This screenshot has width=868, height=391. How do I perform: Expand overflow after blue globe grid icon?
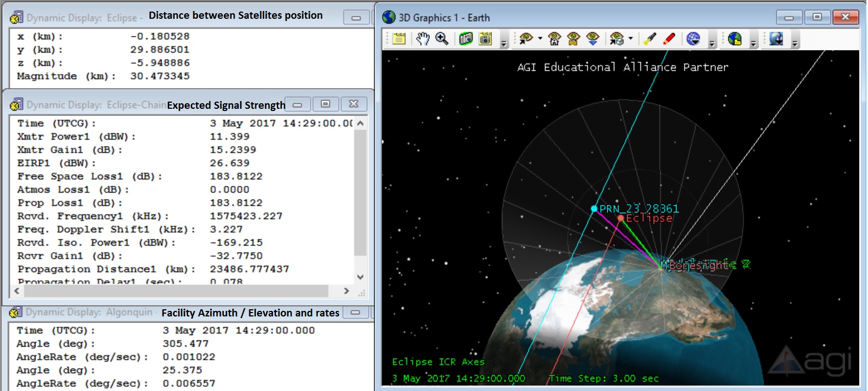[x=712, y=41]
